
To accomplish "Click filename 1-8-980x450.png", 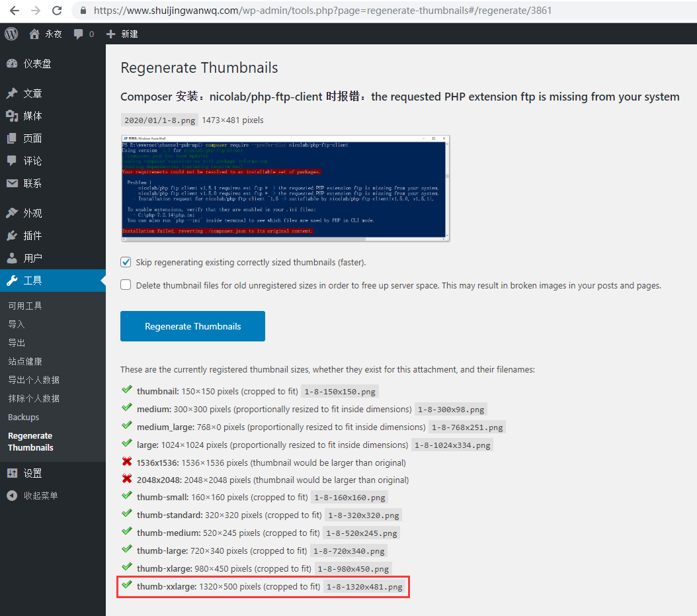I will pyautogui.click(x=353, y=569).
